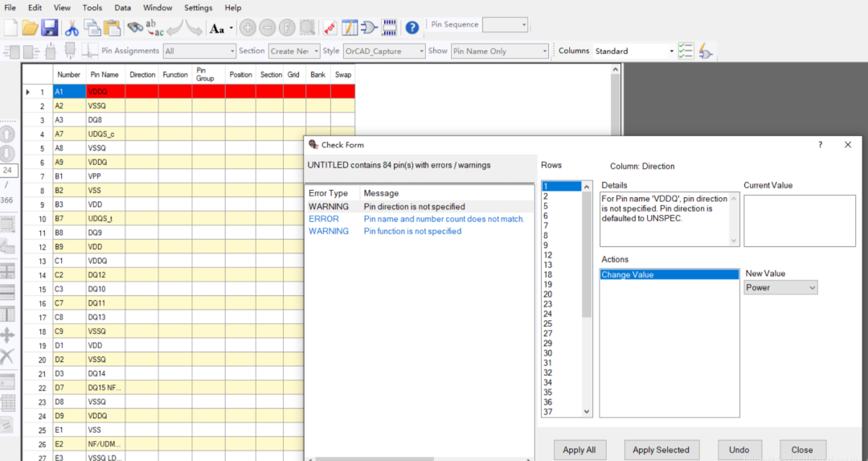This screenshot has width=868, height=461.
Task: Click the Direction column header
Action: click(x=142, y=75)
